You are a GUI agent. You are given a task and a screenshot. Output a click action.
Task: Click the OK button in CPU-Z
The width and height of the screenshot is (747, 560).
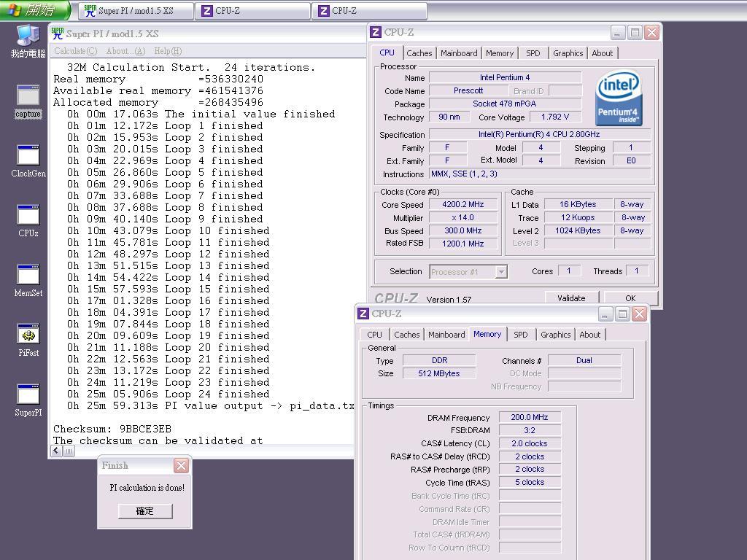[630, 298]
